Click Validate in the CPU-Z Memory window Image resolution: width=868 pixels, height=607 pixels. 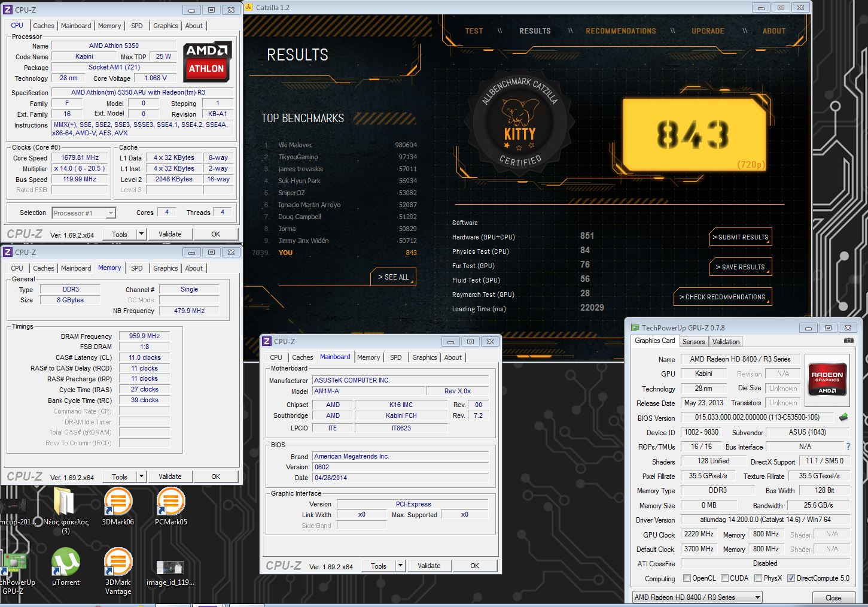tap(170, 477)
